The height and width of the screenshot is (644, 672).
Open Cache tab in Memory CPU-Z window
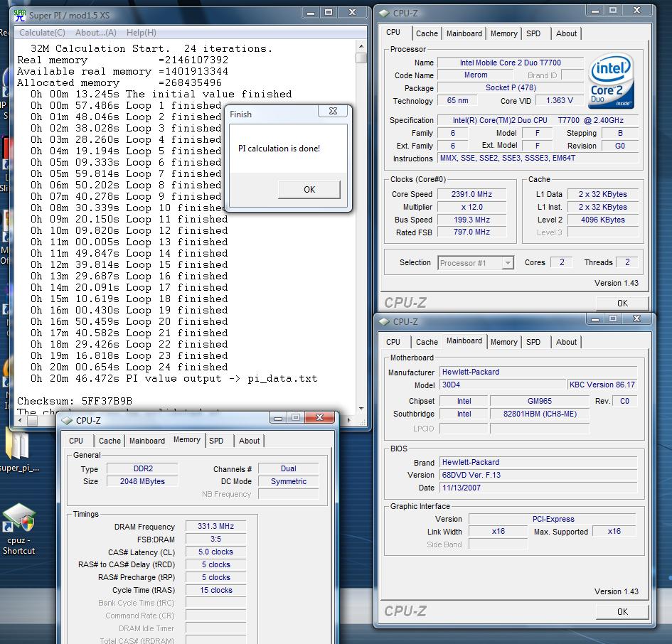pyautogui.click(x=110, y=441)
